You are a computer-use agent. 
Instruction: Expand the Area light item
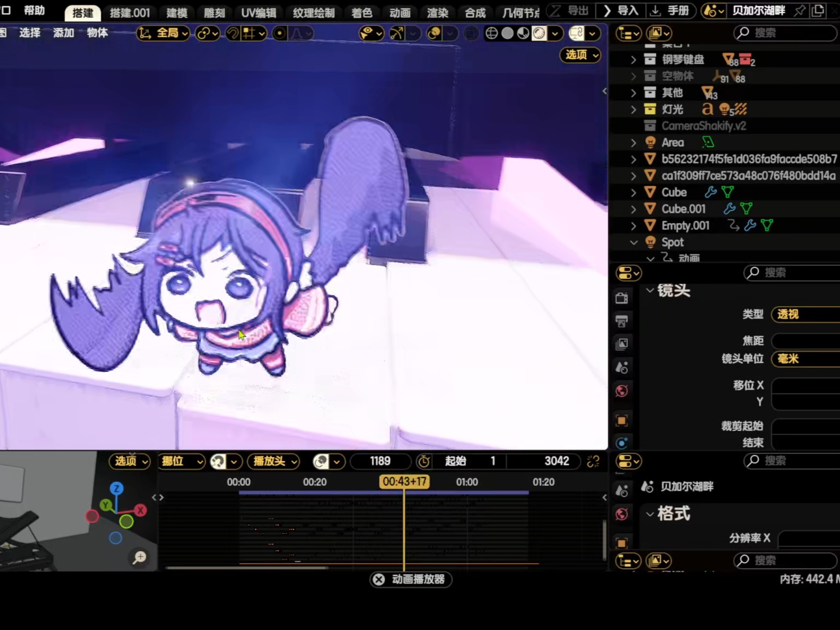point(633,143)
